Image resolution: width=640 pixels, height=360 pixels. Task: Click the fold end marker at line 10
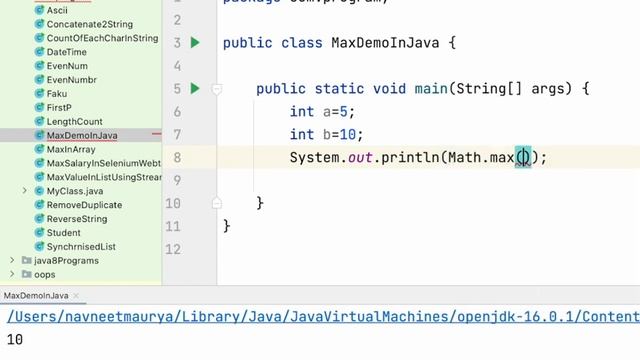coord(217,203)
